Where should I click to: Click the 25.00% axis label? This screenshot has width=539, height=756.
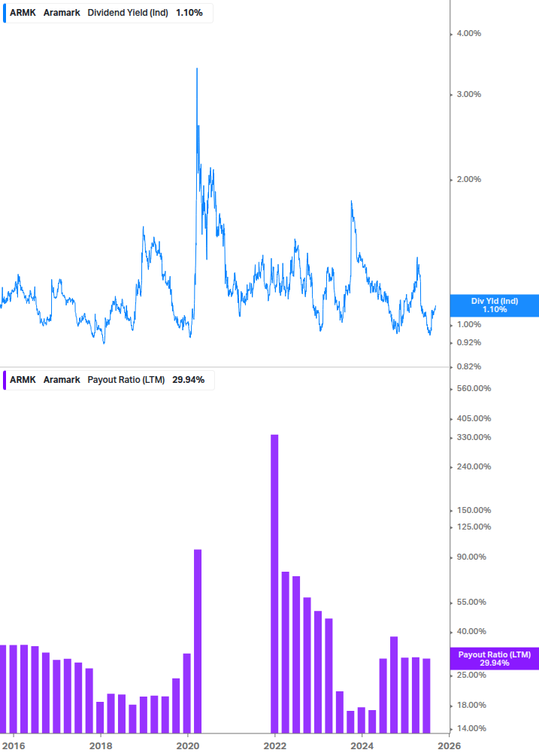pos(471,675)
